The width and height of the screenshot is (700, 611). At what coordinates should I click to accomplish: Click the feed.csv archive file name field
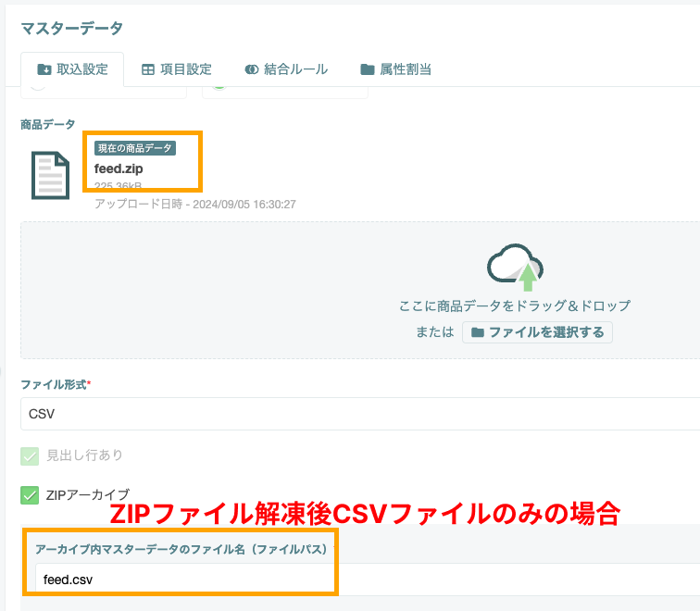point(367,580)
